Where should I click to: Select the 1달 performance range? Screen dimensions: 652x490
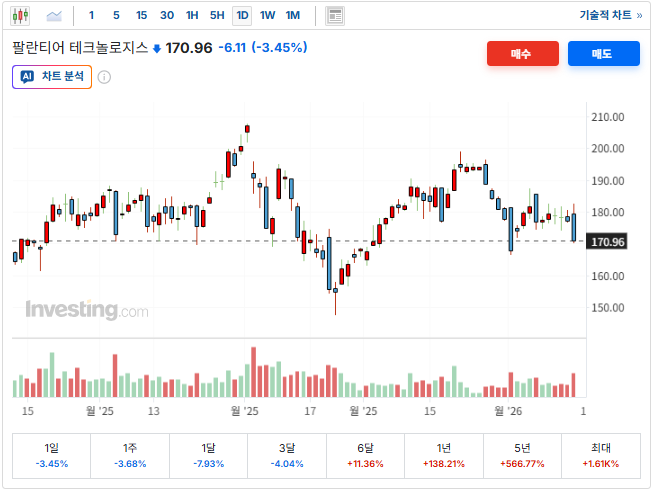pyautogui.click(x=208, y=456)
